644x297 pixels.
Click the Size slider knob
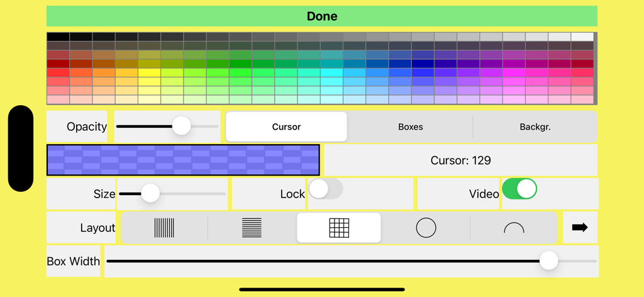coord(150,193)
